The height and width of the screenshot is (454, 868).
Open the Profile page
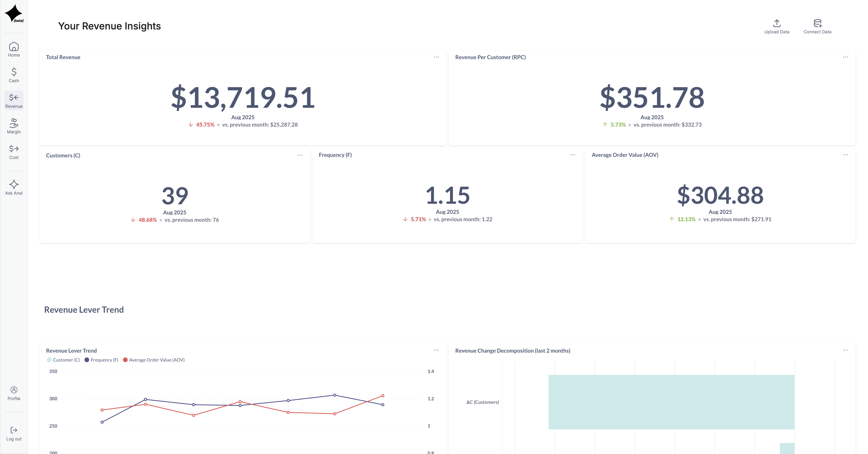click(14, 393)
